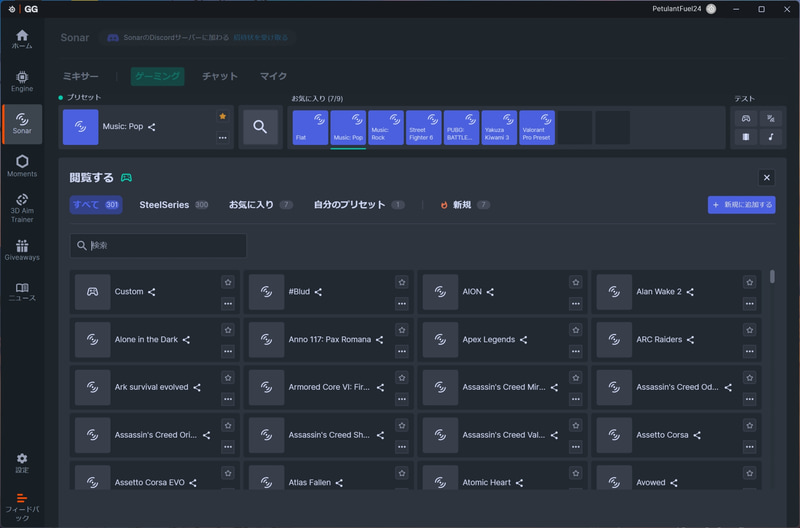Favorite the ARC Raiders preset

(x=749, y=330)
